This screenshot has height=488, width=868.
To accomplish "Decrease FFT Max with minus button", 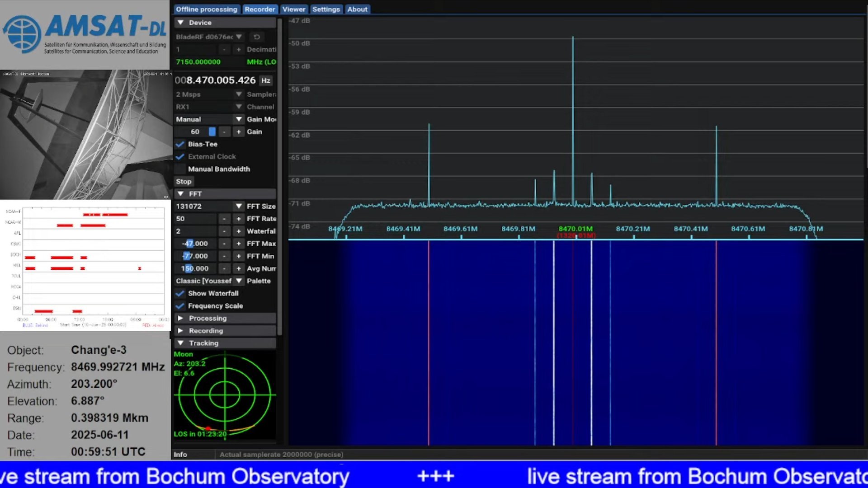I will point(224,244).
